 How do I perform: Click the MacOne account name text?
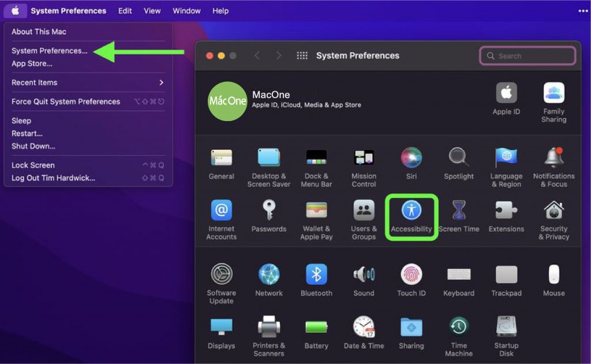[x=271, y=95]
